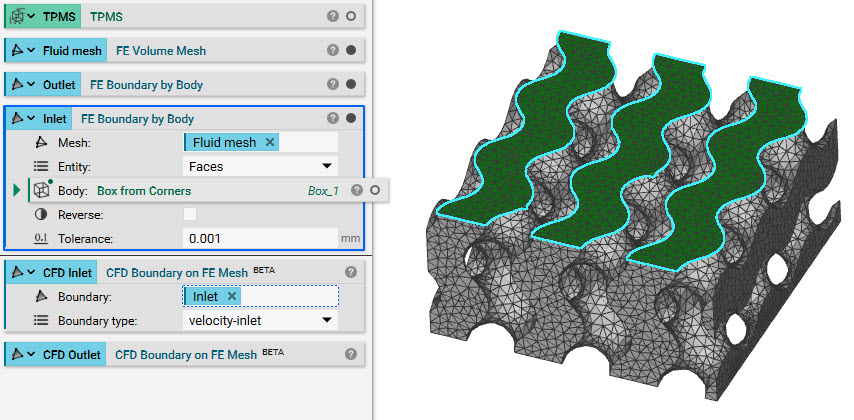Image resolution: width=854 pixels, height=420 pixels.
Task: Toggle visibility of the TPMS block
Action: (351, 16)
